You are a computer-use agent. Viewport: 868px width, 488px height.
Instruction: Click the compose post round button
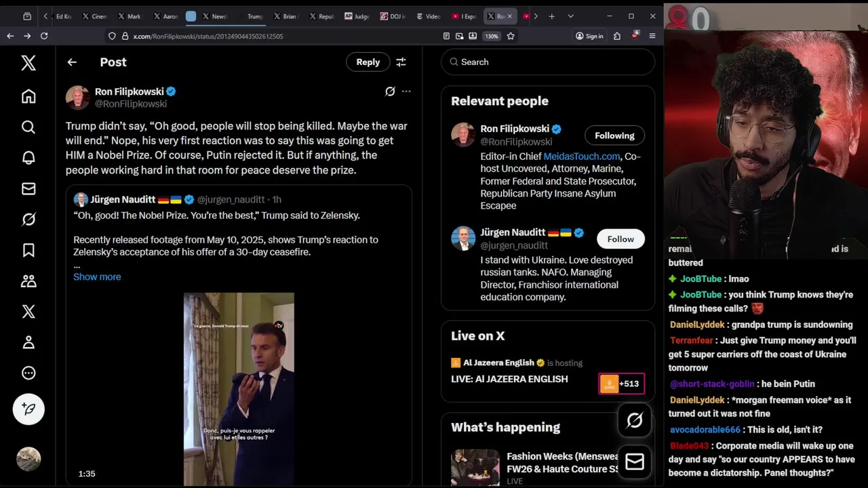click(28, 409)
